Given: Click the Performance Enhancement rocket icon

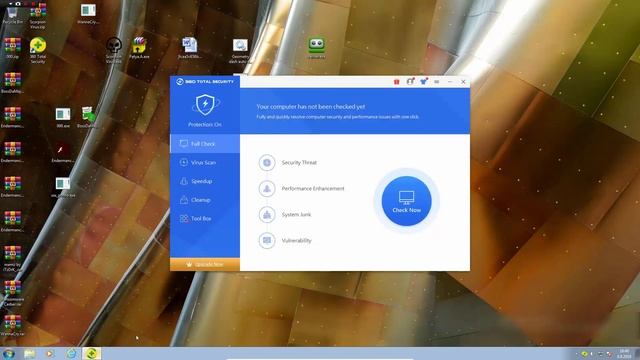Looking at the screenshot, I should click(267, 189).
